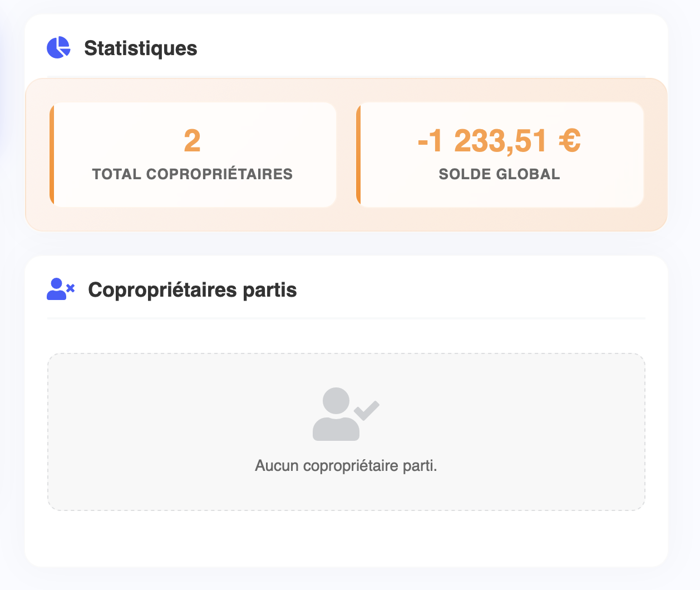
Task: Click orange accent bar on Total Copropriétaires card
Action: click(x=52, y=155)
